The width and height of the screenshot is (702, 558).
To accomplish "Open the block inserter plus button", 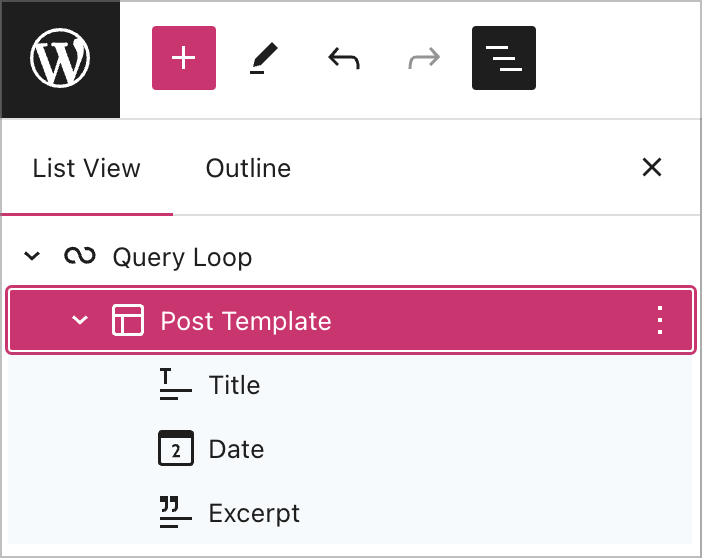I will coord(184,59).
